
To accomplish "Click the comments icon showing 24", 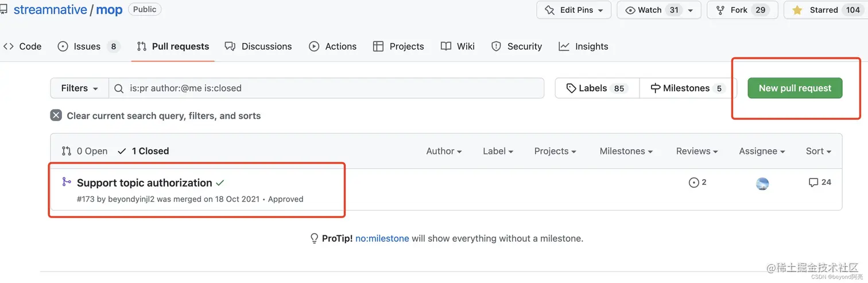I will 813,183.
